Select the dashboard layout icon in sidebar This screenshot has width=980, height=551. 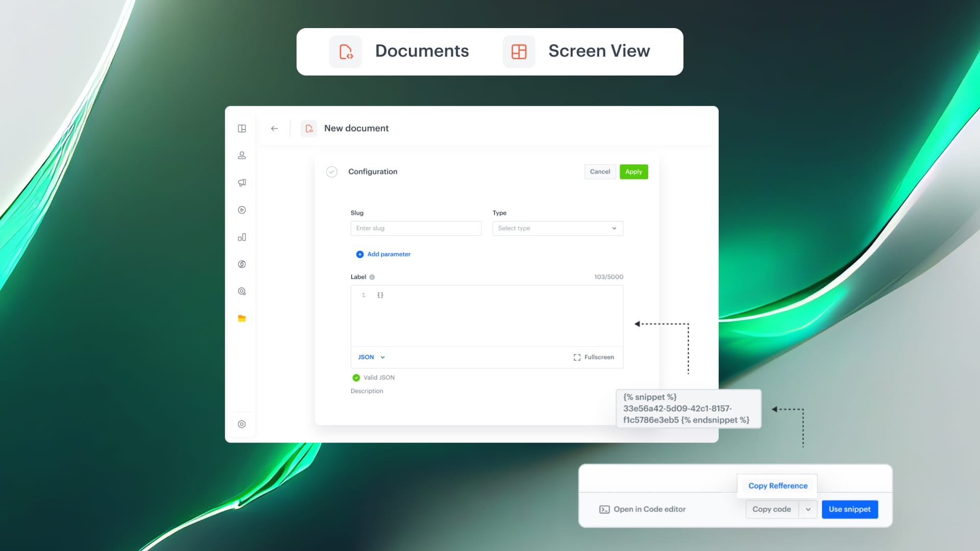point(242,129)
